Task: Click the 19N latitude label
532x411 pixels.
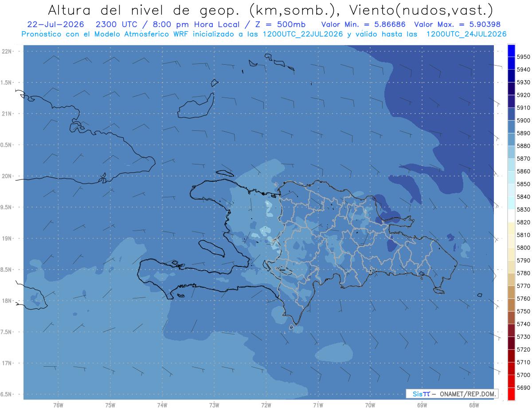Action: tap(7, 238)
